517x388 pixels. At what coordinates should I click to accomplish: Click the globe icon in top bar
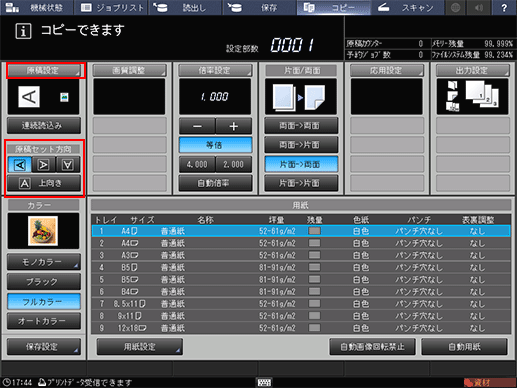pyautogui.click(x=456, y=8)
